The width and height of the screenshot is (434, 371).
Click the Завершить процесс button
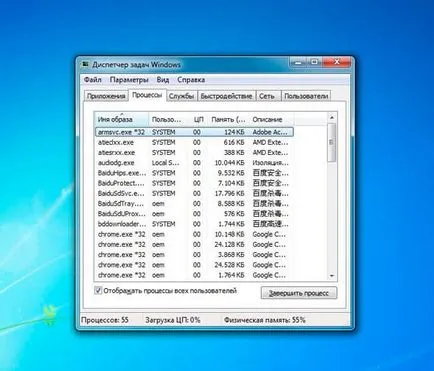point(299,293)
